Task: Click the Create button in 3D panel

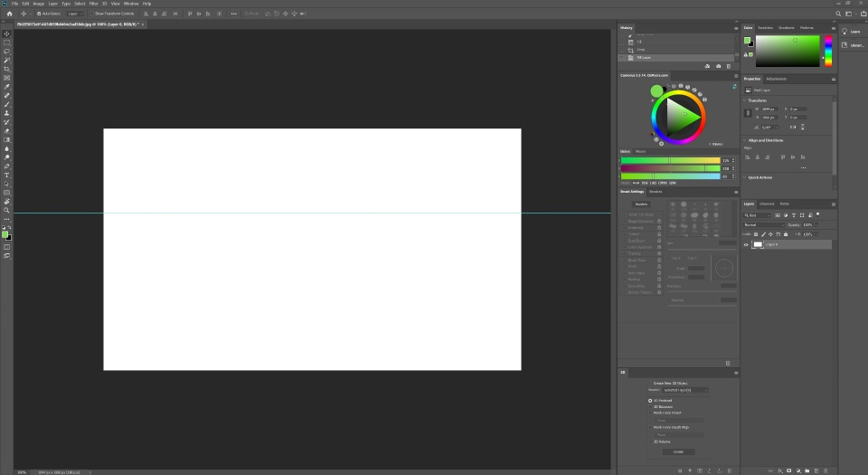Action: coord(679,451)
